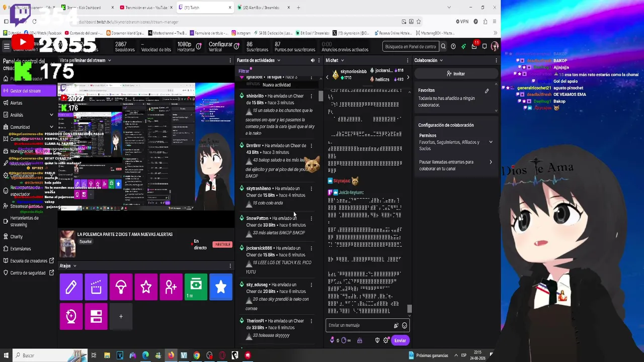The height and width of the screenshot is (362, 644).
Task: Open Centro de seguridad link
Action: coord(29,273)
